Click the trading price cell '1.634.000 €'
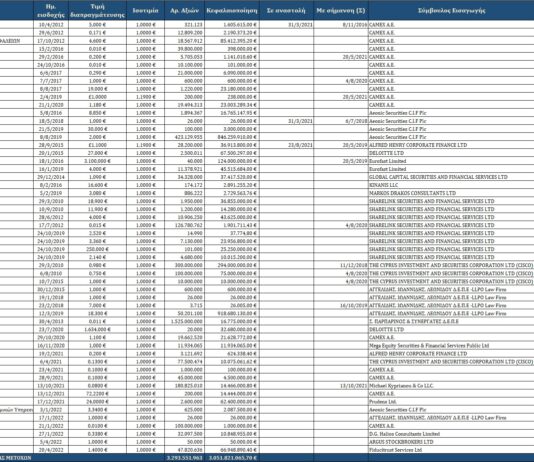Image resolution: width=534 pixels, height=462 pixels. pos(97,330)
